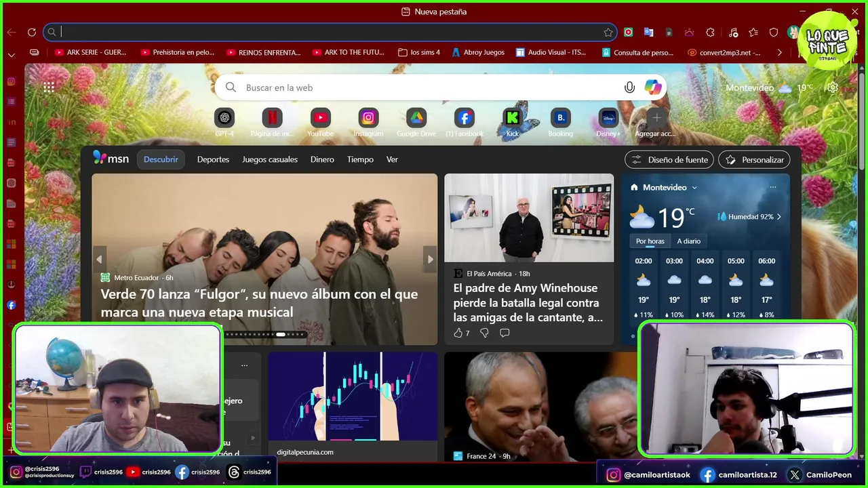Screen dimensions: 868x488
Task: Open the Abroy Juegos bookmark
Action: point(478,52)
